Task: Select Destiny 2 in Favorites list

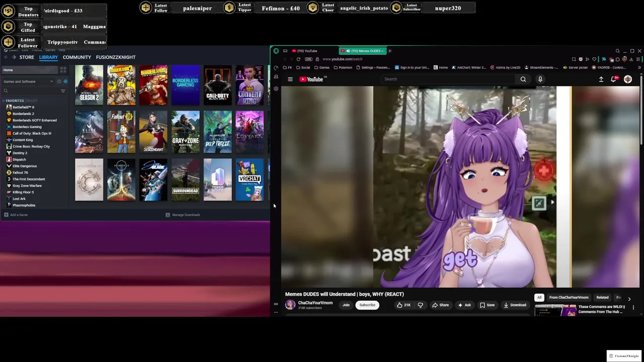Action: point(20,153)
